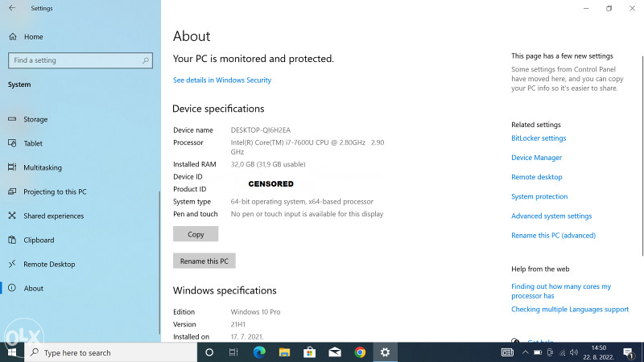Click the taskbar Type here to search box
This screenshot has height=362, width=644.
point(111,352)
